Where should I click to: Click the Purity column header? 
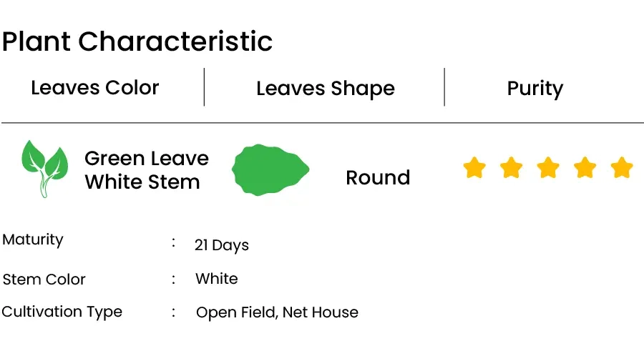pyautogui.click(x=535, y=89)
